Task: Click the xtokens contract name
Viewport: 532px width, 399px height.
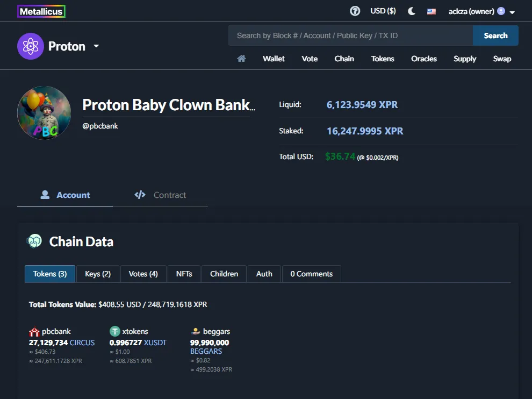Action: (135, 331)
